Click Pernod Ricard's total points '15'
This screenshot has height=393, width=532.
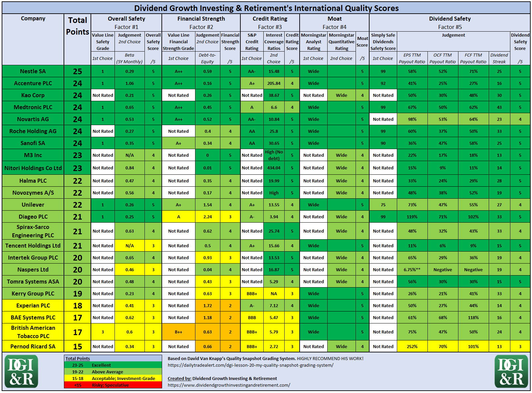click(78, 346)
